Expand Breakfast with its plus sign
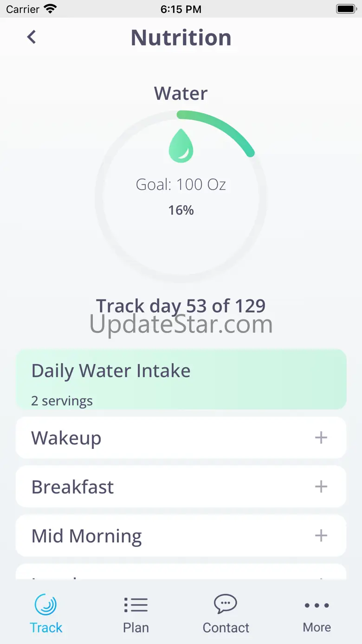This screenshot has height=644, width=362. (x=321, y=487)
